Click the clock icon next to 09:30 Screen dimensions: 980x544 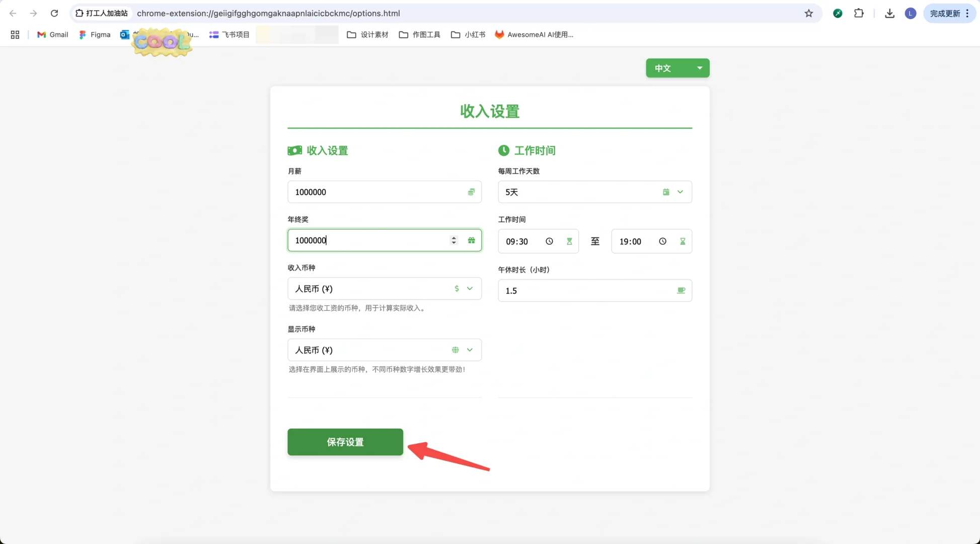click(x=549, y=241)
